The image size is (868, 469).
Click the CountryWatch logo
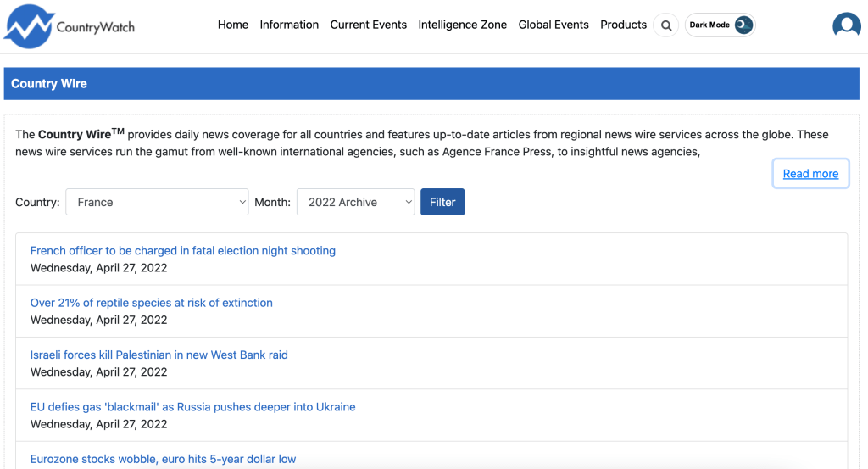click(x=70, y=26)
